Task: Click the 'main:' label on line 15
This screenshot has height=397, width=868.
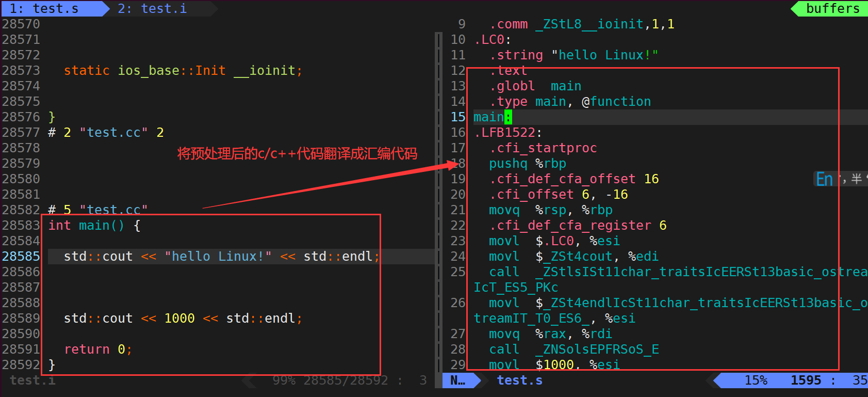Action: point(493,117)
